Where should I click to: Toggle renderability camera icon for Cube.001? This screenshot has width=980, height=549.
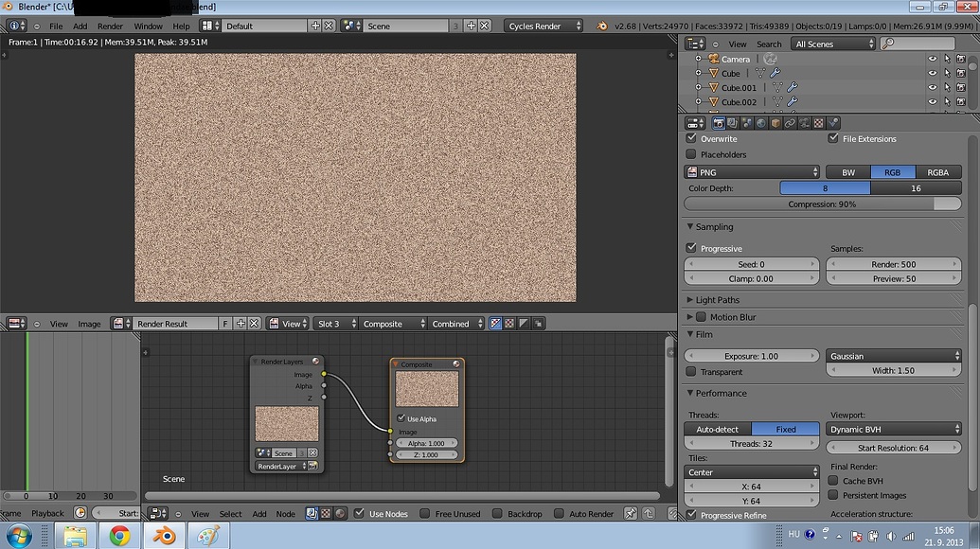click(961, 87)
